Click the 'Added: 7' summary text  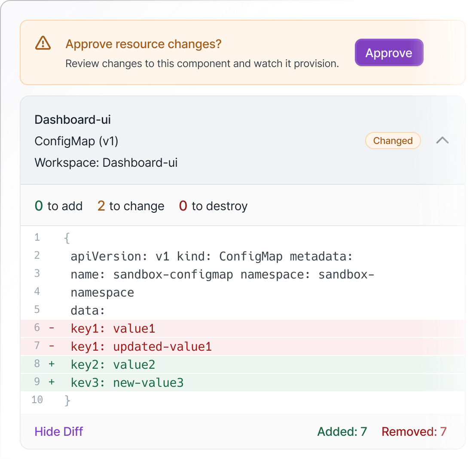[342, 431]
